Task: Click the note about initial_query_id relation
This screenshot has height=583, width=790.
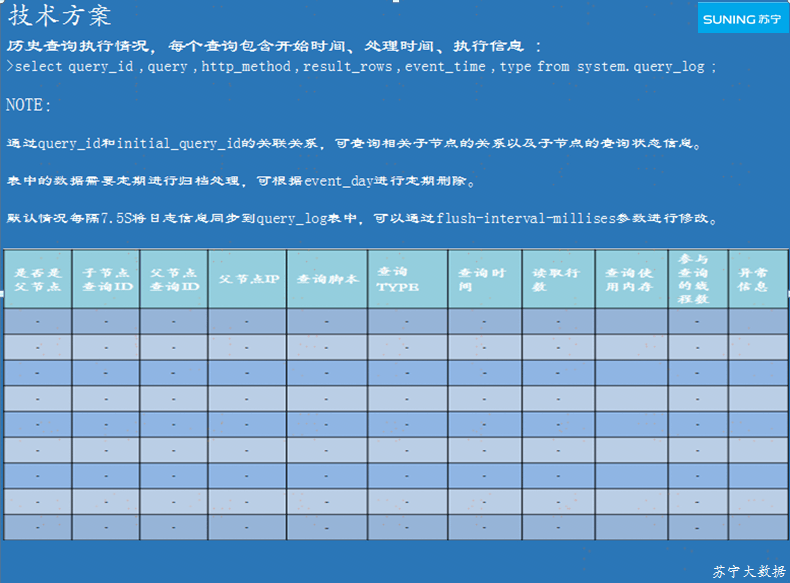Action: click(354, 144)
